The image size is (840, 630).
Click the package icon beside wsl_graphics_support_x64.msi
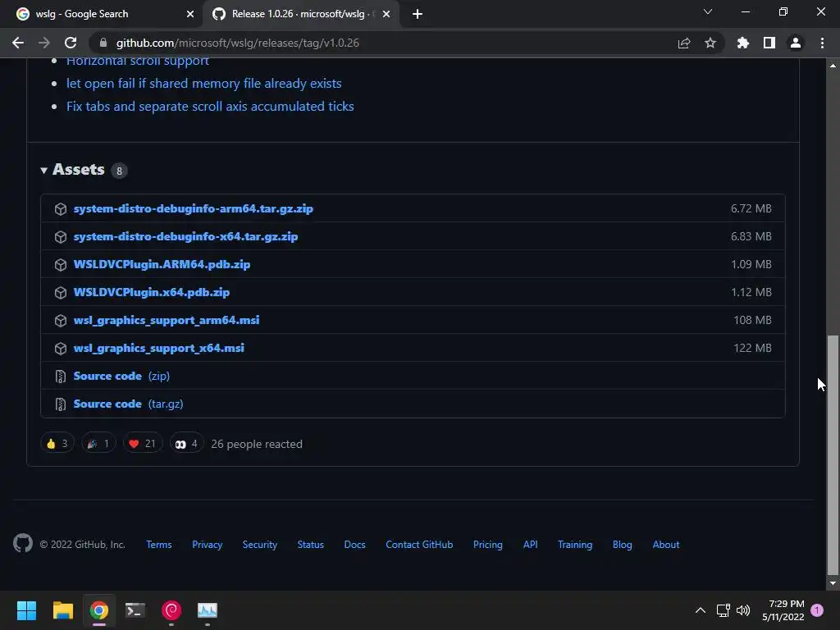pyautogui.click(x=61, y=348)
